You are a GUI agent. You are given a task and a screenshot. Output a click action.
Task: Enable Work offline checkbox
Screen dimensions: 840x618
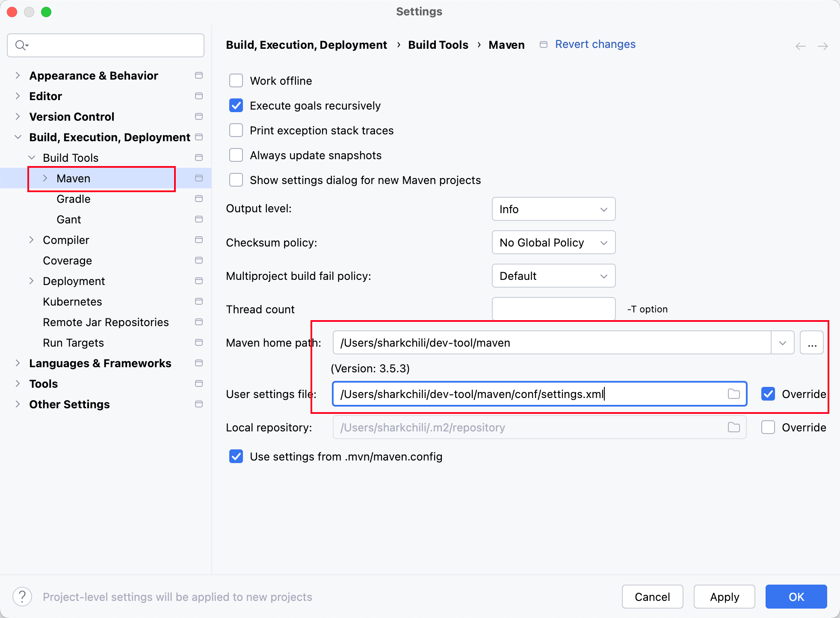(x=236, y=80)
